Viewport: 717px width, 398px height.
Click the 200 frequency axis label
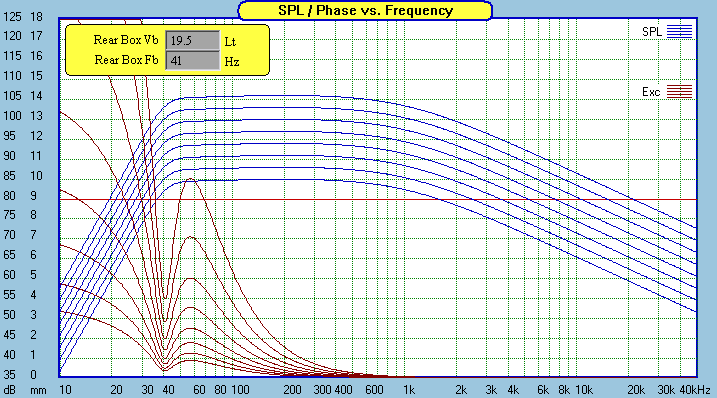[292, 390]
